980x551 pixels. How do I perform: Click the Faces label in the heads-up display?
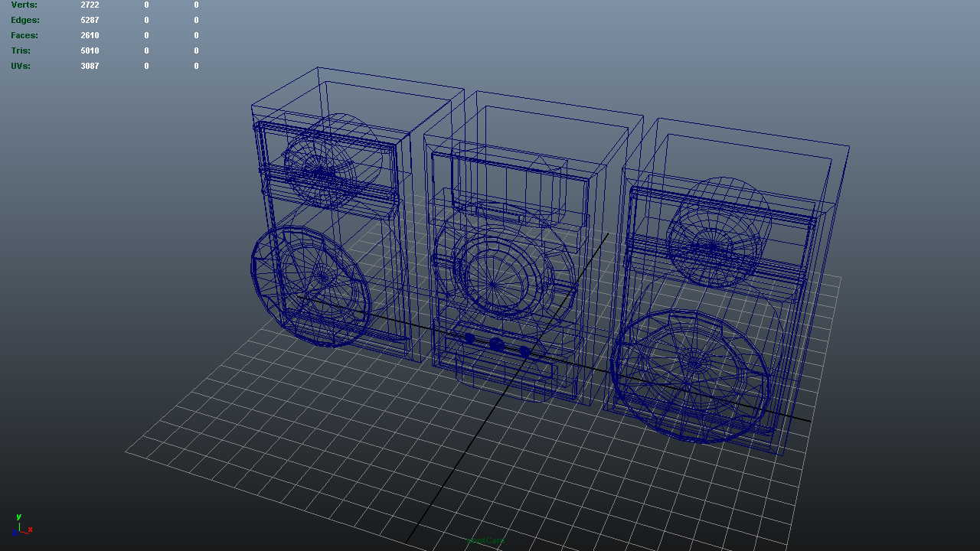24,35
